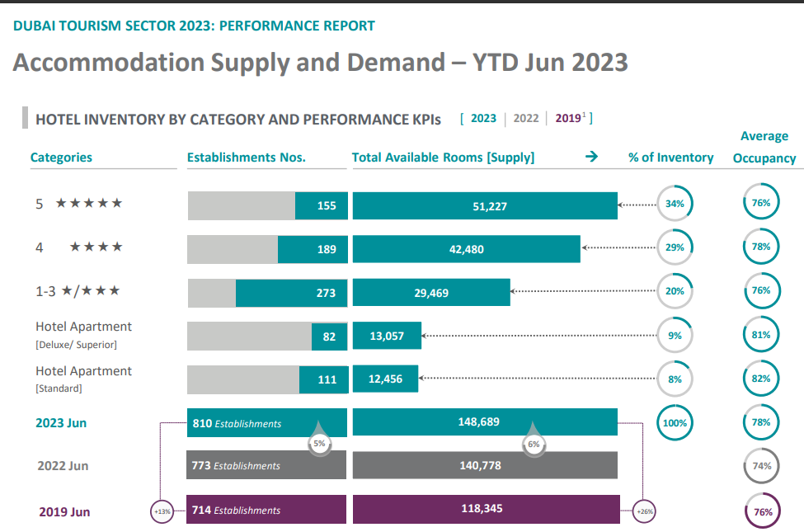Select the 'DUBAI TOURISM SECTOR 2023: PERFORMANCE REPORT' title

click(194, 26)
